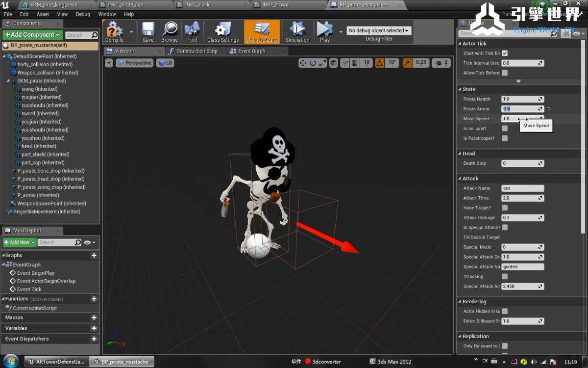Open the Compile options dropdown arrow
This screenshot has width=588, height=368.
coord(131,32)
